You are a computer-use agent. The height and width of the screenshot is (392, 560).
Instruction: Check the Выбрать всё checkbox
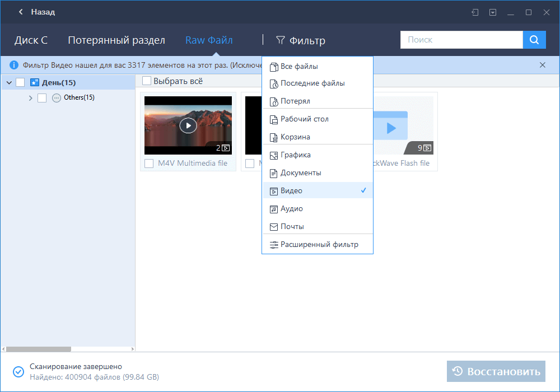click(146, 81)
